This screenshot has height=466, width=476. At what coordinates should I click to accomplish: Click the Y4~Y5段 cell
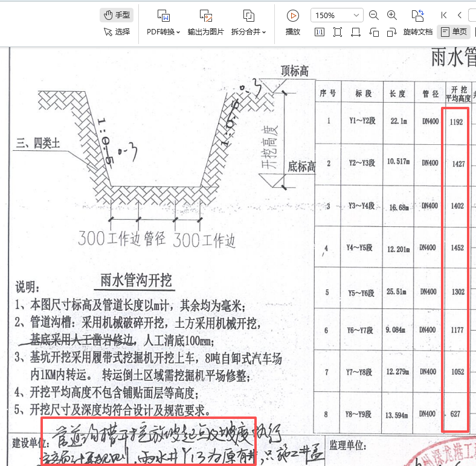point(359,247)
